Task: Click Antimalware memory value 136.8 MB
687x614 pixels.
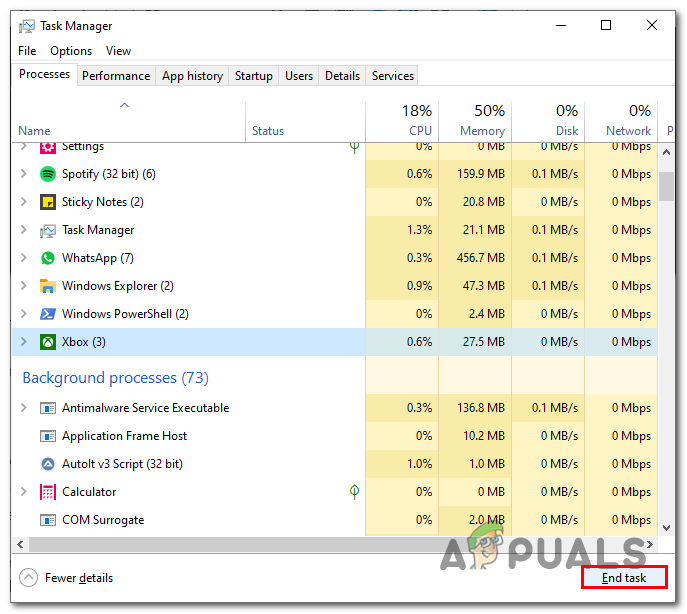Action: (481, 408)
